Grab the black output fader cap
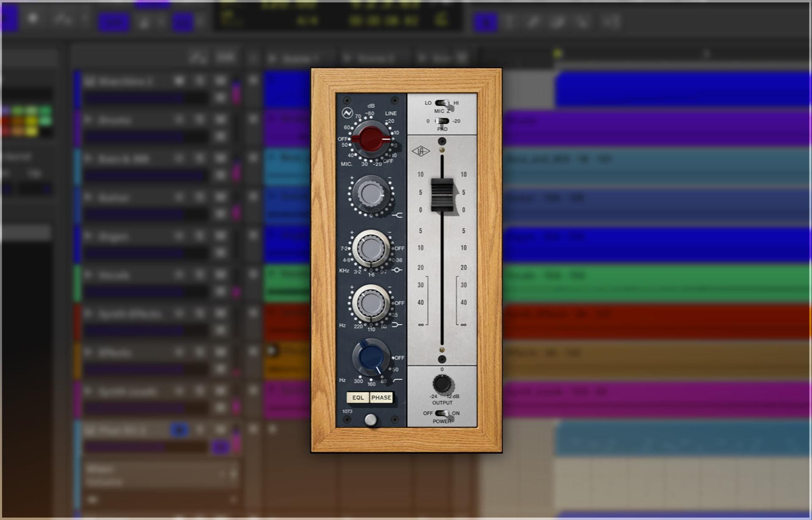The width and height of the screenshot is (812, 520). [442, 195]
